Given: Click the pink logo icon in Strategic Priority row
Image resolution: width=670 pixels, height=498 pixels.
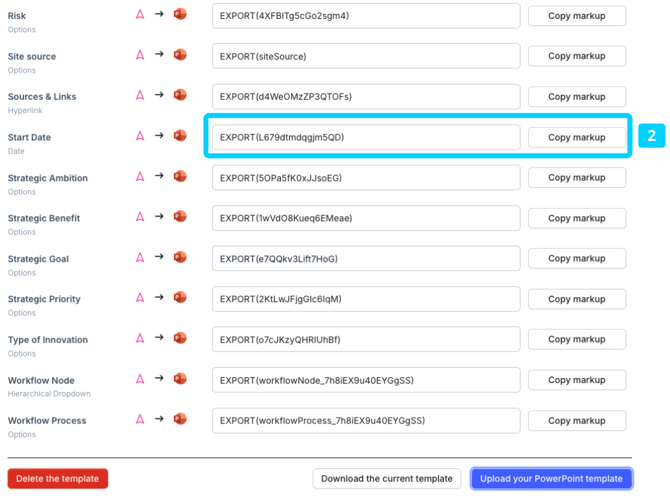Looking at the screenshot, I should (140, 297).
